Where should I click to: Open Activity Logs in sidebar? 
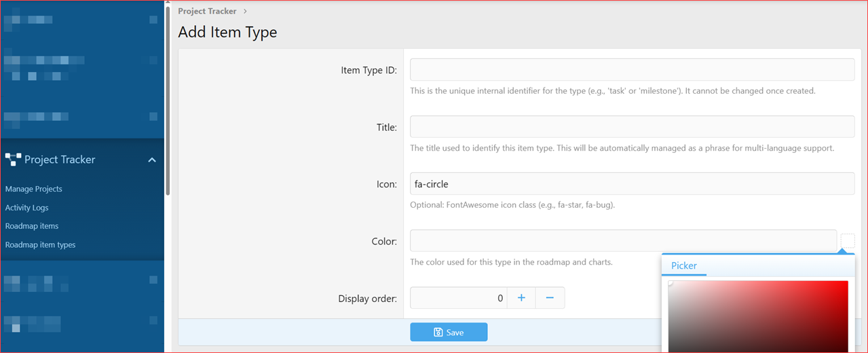click(x=27, y=208)
